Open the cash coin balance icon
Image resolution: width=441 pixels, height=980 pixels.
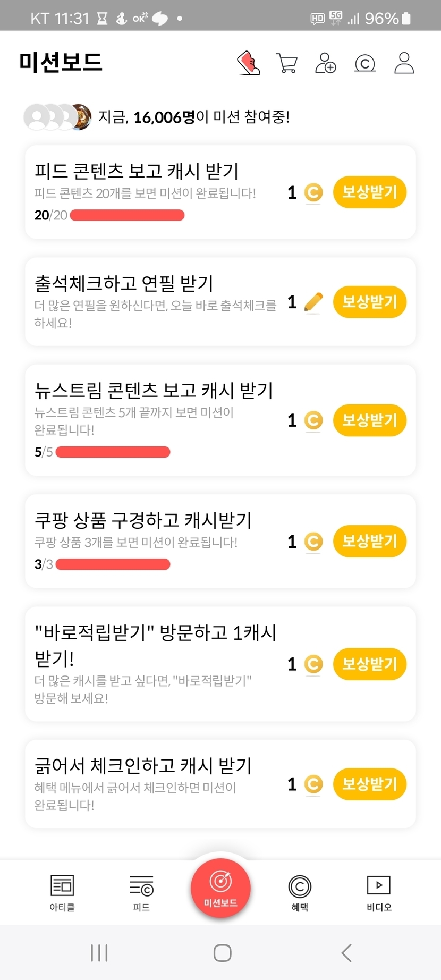click(x=365, y=63)
